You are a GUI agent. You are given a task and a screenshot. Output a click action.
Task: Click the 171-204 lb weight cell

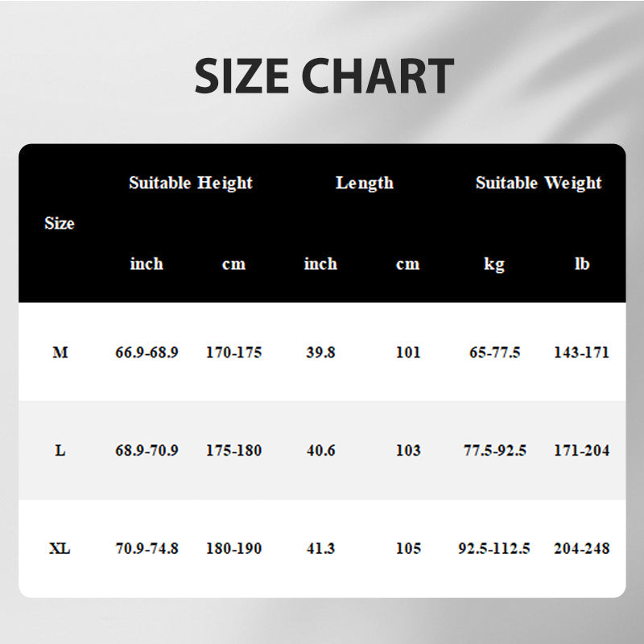coord(581,451)
